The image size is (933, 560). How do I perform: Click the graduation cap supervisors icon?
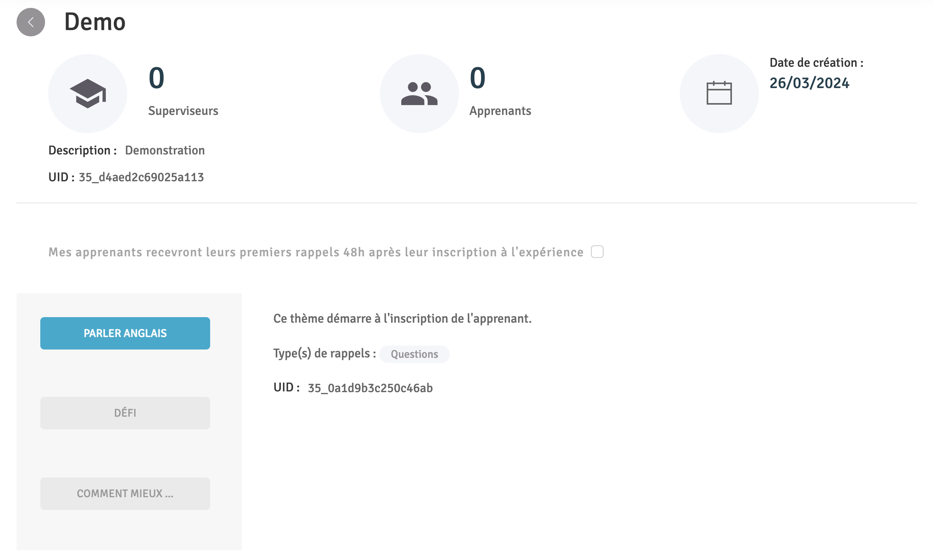click(x=88, y=94)
